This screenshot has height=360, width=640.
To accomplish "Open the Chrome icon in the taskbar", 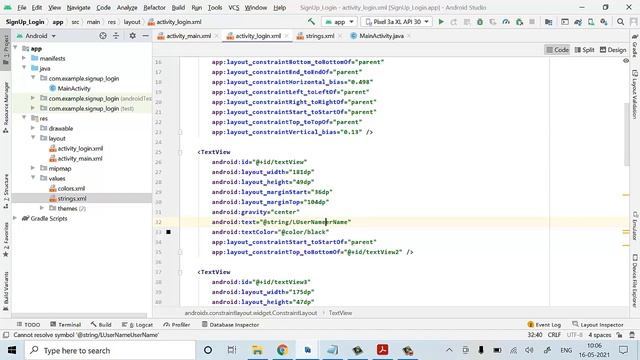I will click(x=282, y=350).
